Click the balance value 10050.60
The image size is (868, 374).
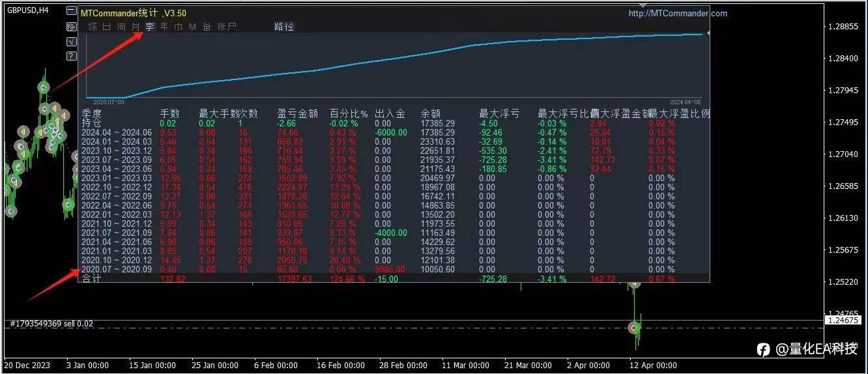tap(438, 269)
